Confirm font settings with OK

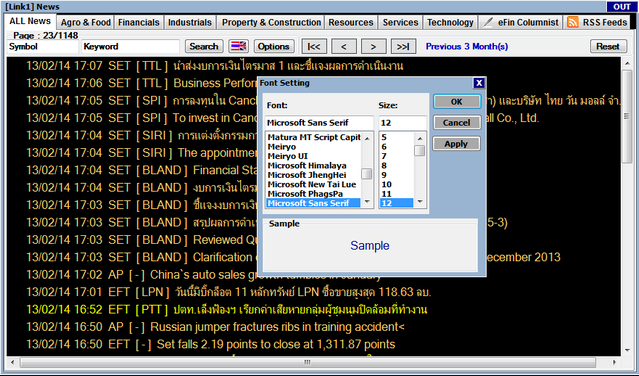(456, 101)
